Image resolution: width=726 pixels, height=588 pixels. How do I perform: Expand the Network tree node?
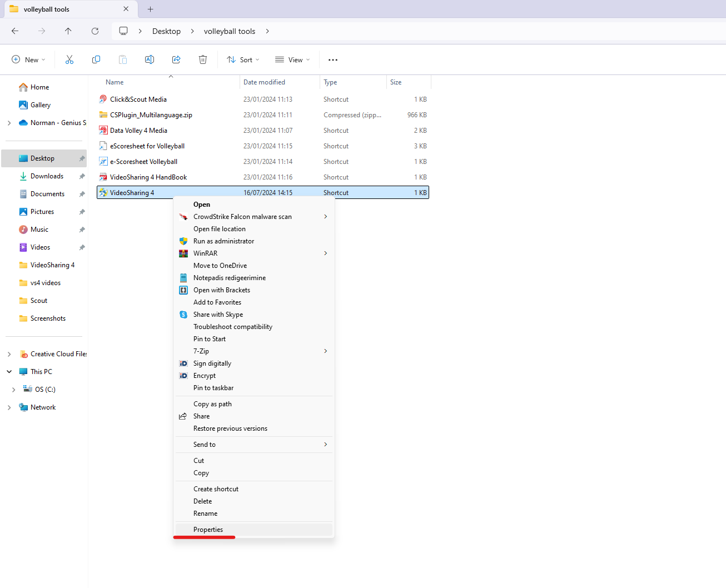(x=9, y=407)
